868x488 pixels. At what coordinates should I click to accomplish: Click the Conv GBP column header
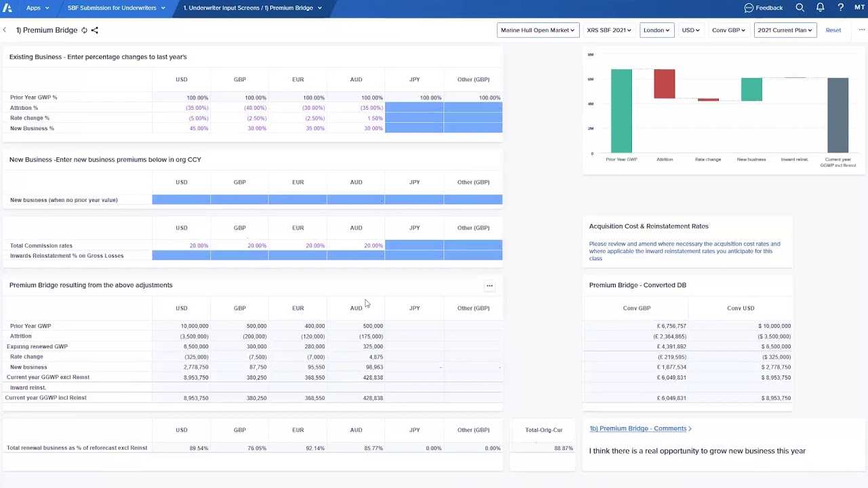[637, 308]
